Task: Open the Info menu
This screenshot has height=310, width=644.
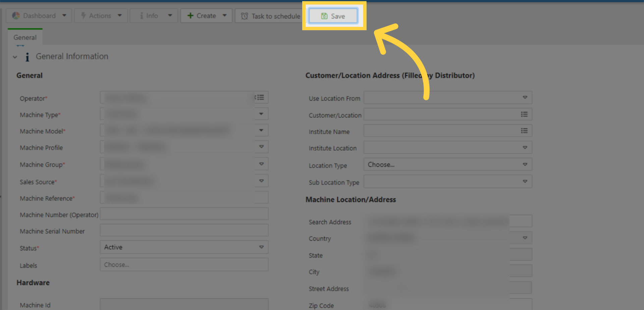Action: click(154, 16)
